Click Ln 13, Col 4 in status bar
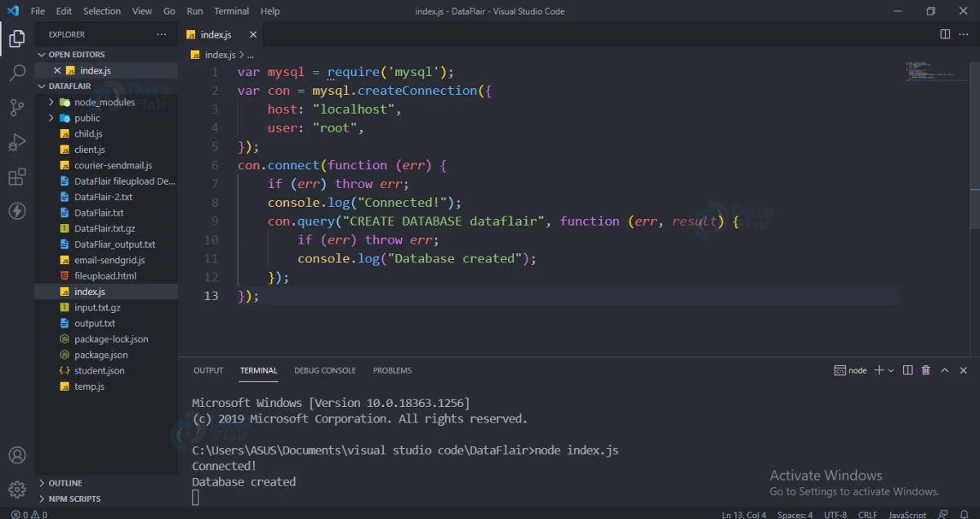The width and height of the screenshot is (980, 519). click(x=744, y=514)
